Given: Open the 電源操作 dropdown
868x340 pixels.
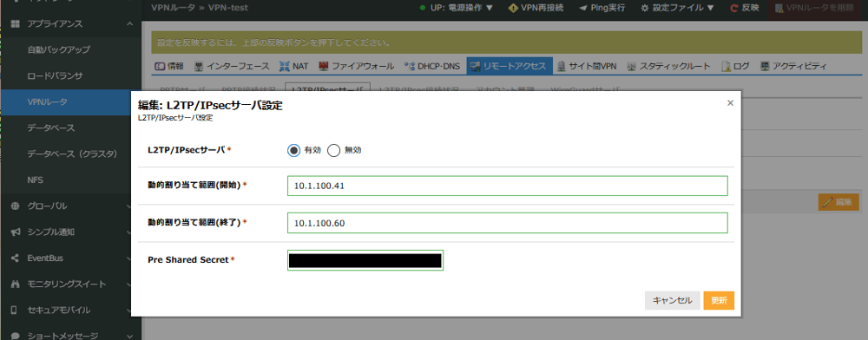Looking at the screenshot, I should point(457,9).
